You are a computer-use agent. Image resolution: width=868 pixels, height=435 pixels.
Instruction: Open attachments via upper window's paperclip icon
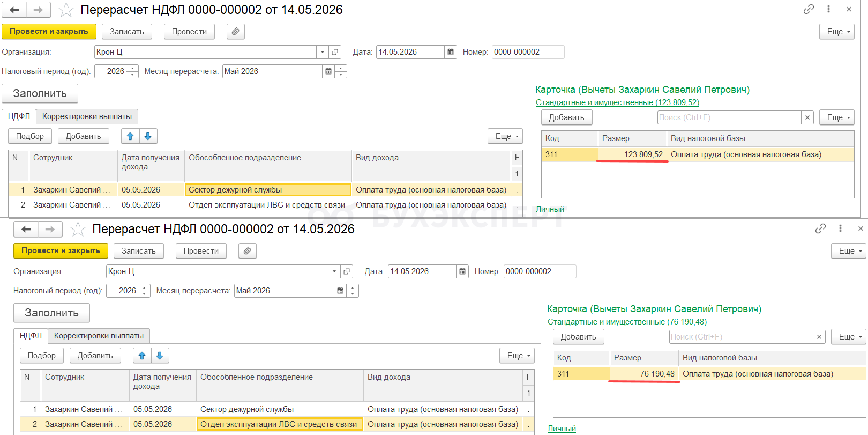point(236,32)
